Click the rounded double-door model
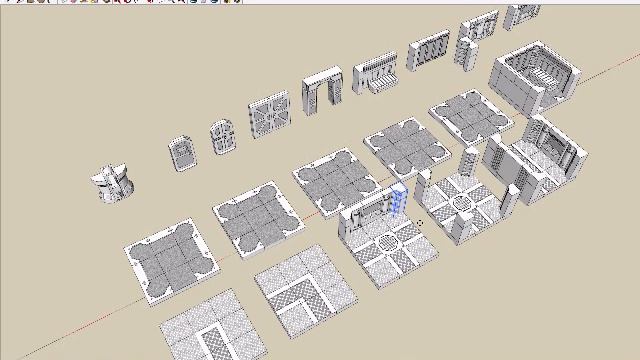 (222, 137)
